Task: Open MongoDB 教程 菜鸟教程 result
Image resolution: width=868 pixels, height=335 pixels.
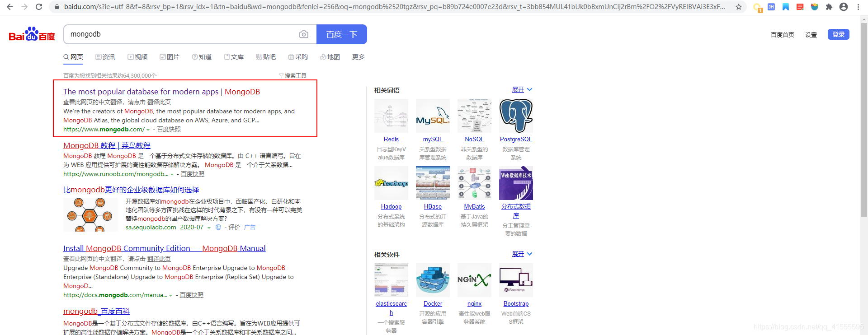Action: tap(107, 145)
